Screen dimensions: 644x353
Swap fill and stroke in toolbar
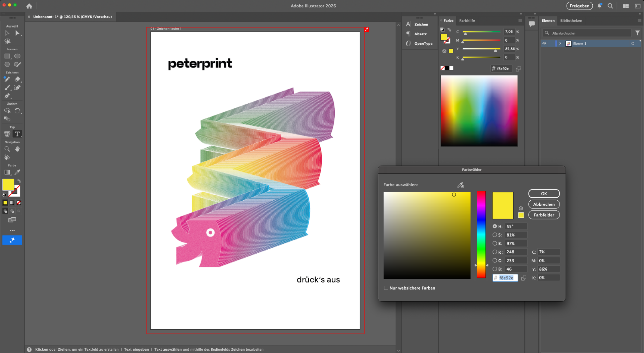coord(19,181)
